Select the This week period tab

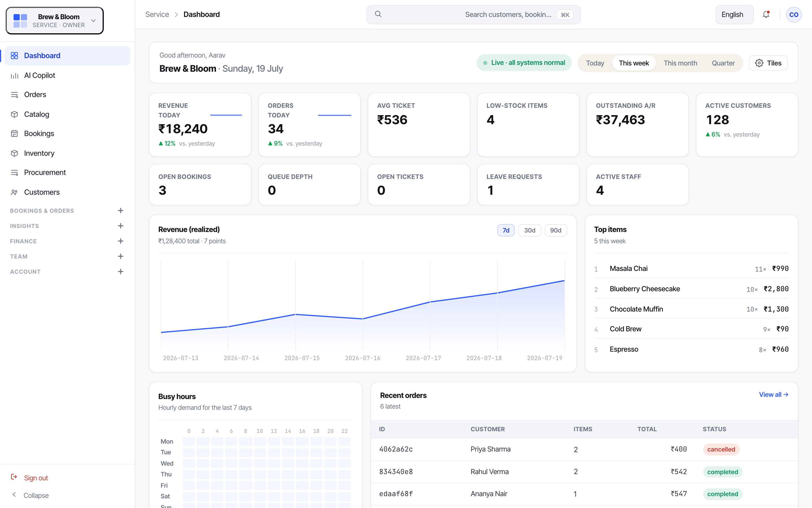point(634,63)
